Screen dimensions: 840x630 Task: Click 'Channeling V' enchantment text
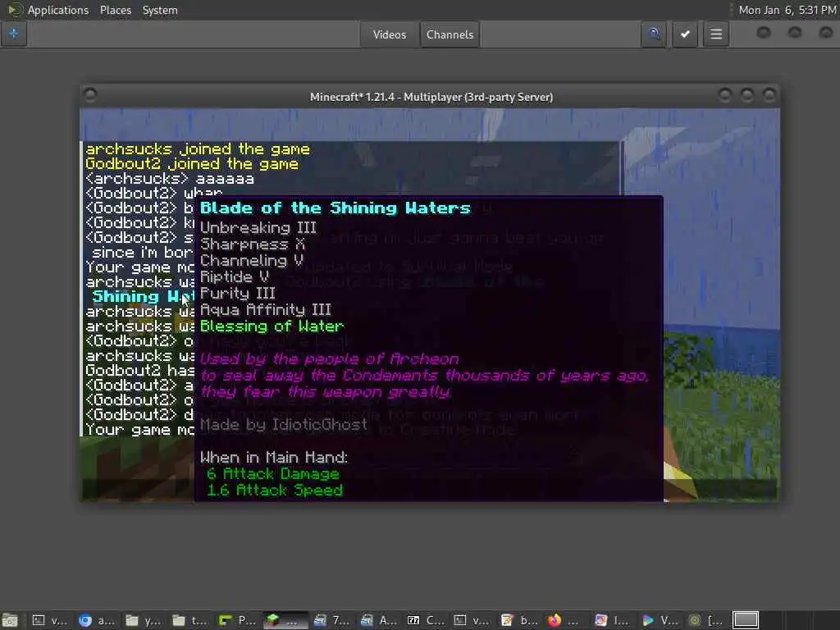click(251, 261)
